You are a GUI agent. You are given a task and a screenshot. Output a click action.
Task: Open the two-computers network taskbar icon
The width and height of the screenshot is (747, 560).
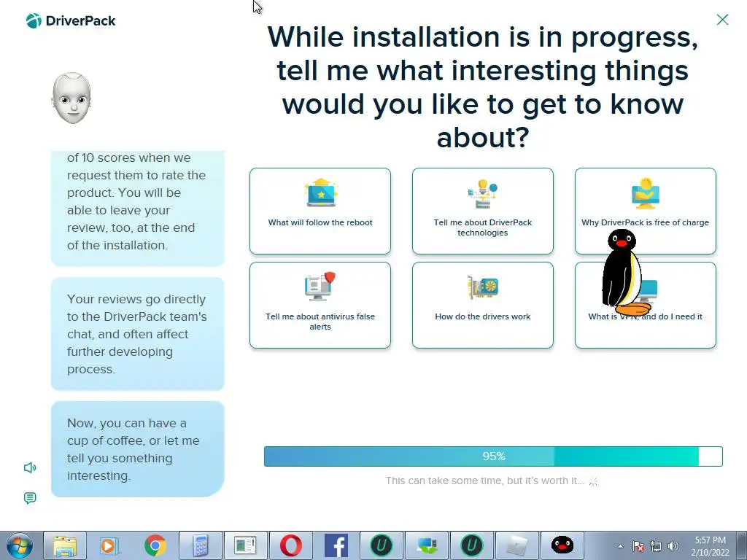click(x=426, y=545)
